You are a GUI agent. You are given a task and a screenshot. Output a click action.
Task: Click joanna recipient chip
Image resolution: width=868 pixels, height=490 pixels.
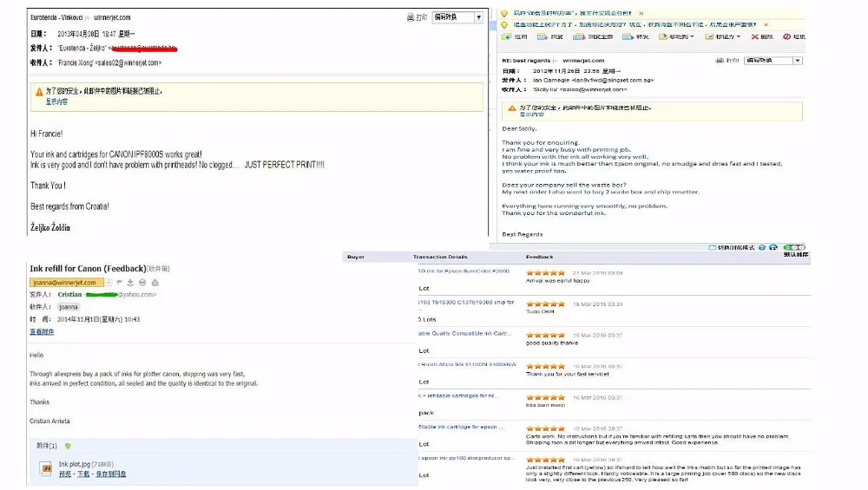tap(69, 307)
